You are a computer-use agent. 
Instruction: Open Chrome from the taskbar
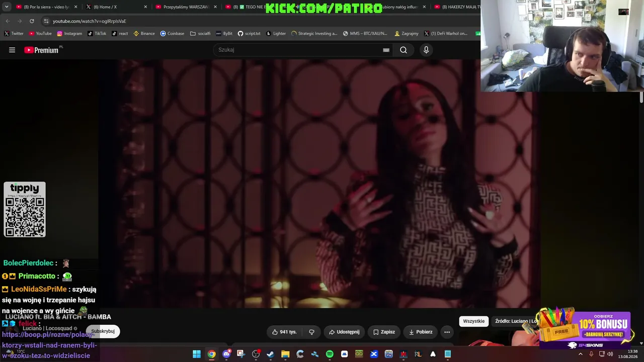point(211,354)
